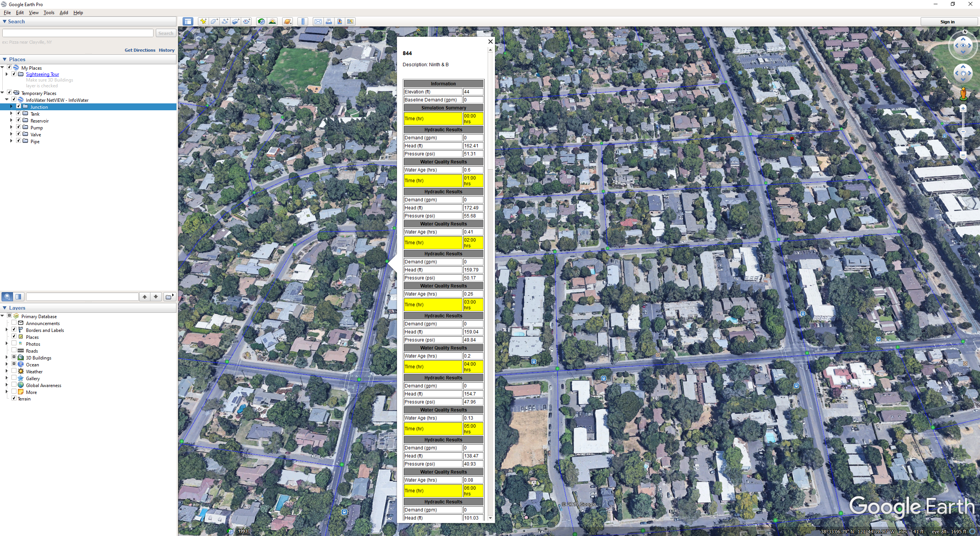Uncheck the Tank folder checkbox
This screenshot has height=536, width=980.
tap(18, 113)
